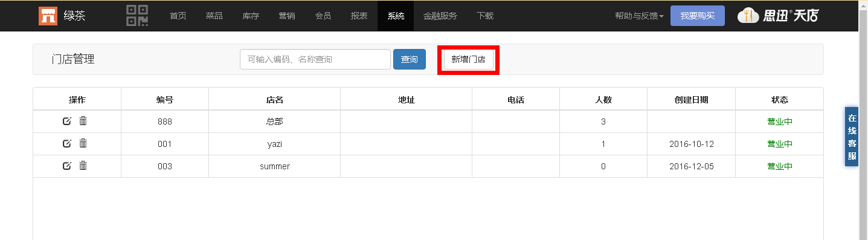This screenshot has width=868, height=240.
Task: Select the store number 003 cell
Action: tap(165, 166)
